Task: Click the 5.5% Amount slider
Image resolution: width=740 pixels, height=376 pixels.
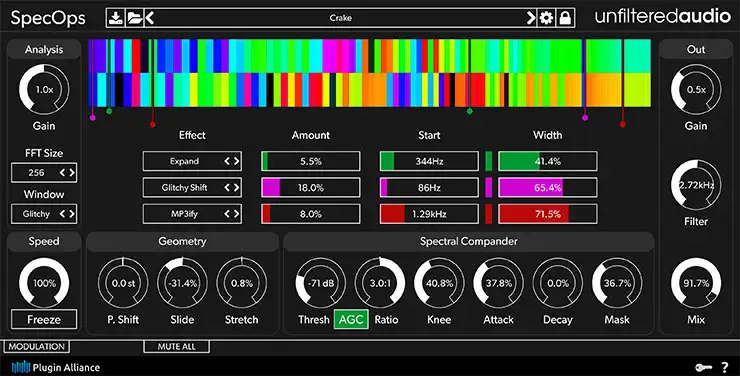Action: (311, 161)
